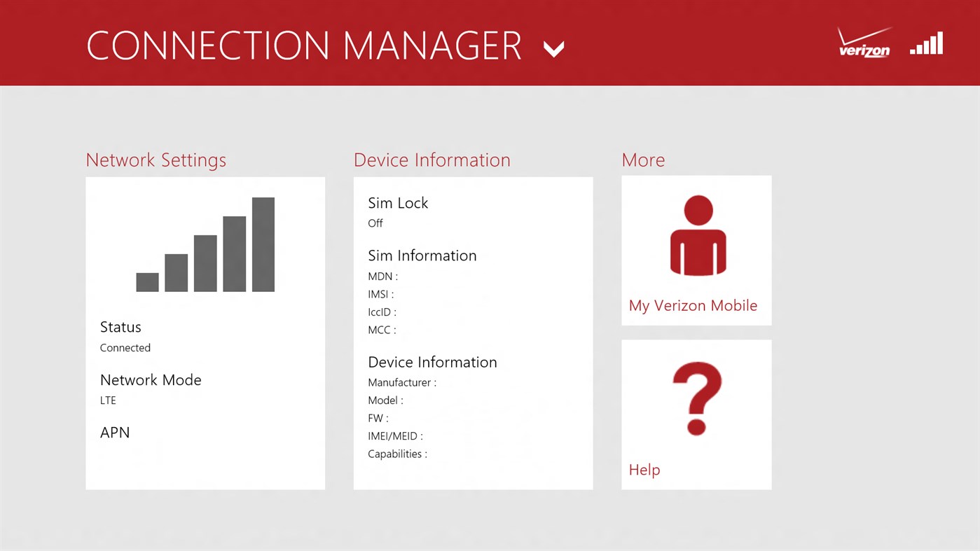Click the IMEI/MEID field
This screenshot has height=551, width=980.
tap(395, 435)
